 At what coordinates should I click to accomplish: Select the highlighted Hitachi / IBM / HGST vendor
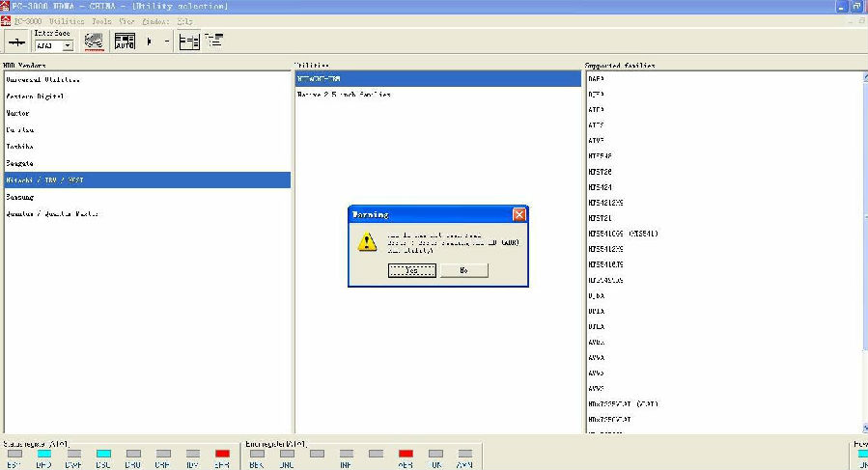click(x=148, y=180)
